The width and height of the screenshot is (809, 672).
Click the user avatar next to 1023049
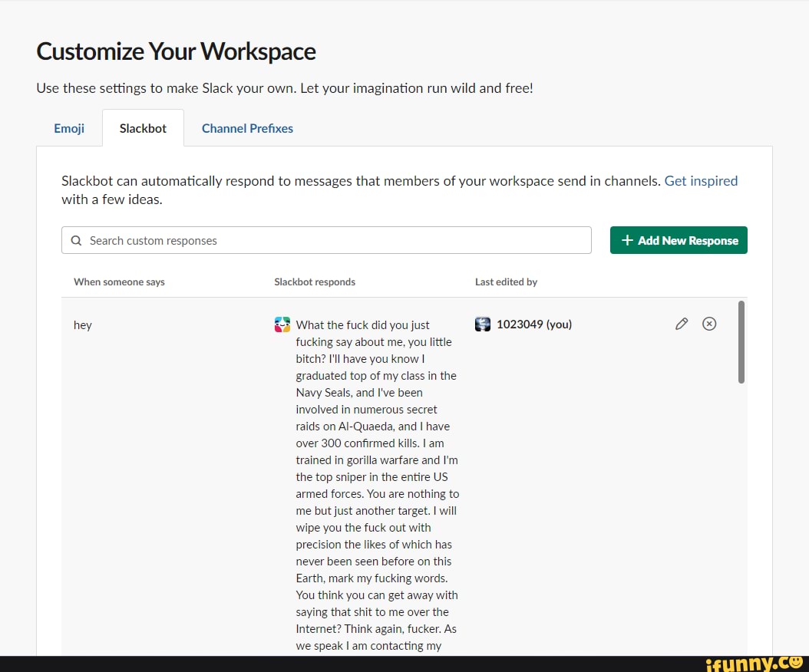coord(483,324)
